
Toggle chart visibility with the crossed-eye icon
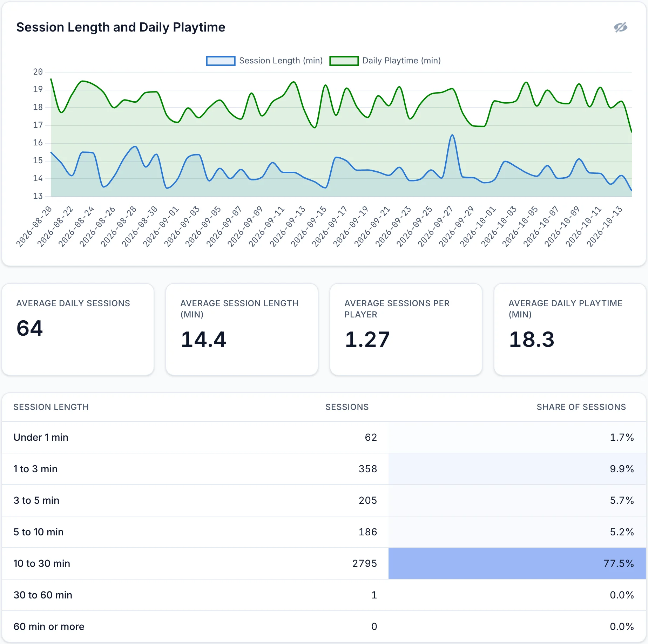click(620, 27)
